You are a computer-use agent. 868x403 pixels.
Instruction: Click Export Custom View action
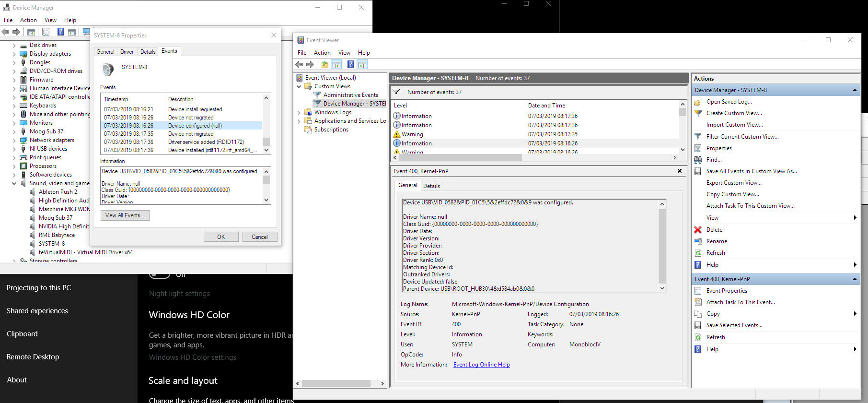click(734, 183)
